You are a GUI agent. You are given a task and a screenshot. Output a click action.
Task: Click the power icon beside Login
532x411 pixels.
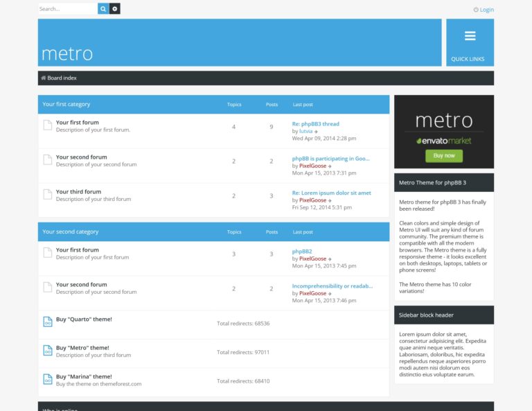[x=476, y=10]
